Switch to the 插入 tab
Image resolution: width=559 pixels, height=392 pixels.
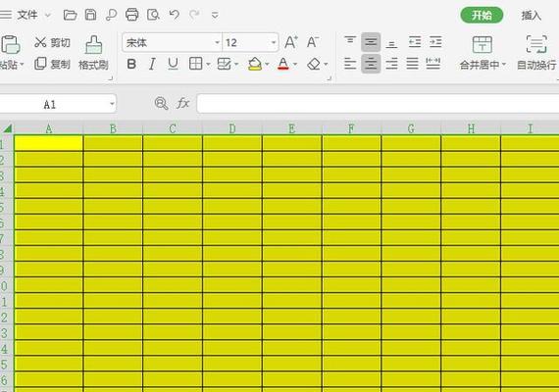coord(532,16)
